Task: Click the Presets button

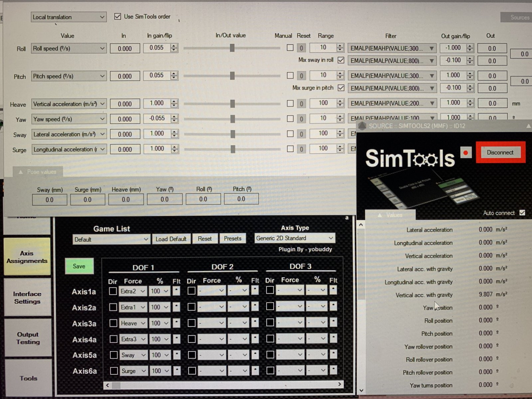Action: tap(232, 238)
